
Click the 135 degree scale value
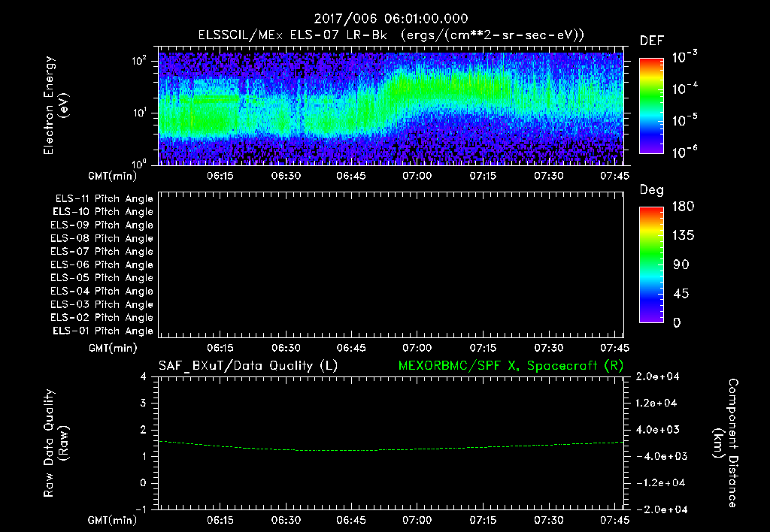click(683, 235)
